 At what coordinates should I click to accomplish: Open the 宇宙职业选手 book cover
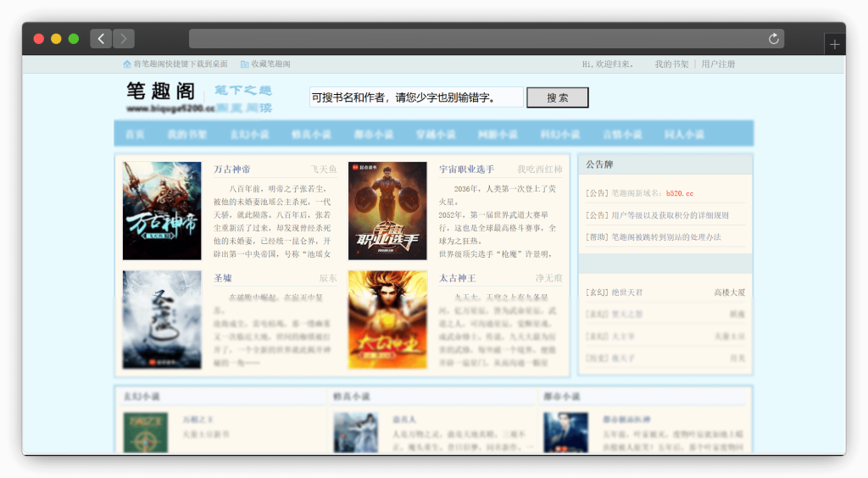pyautogui.click(x=387, y=211)
